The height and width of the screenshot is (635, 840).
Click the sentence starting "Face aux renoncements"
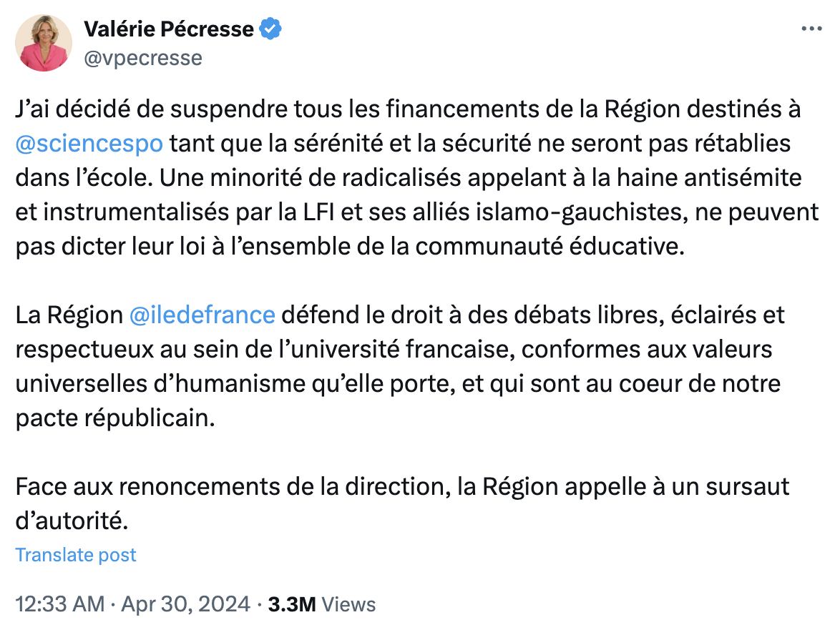tap(402, 503)
